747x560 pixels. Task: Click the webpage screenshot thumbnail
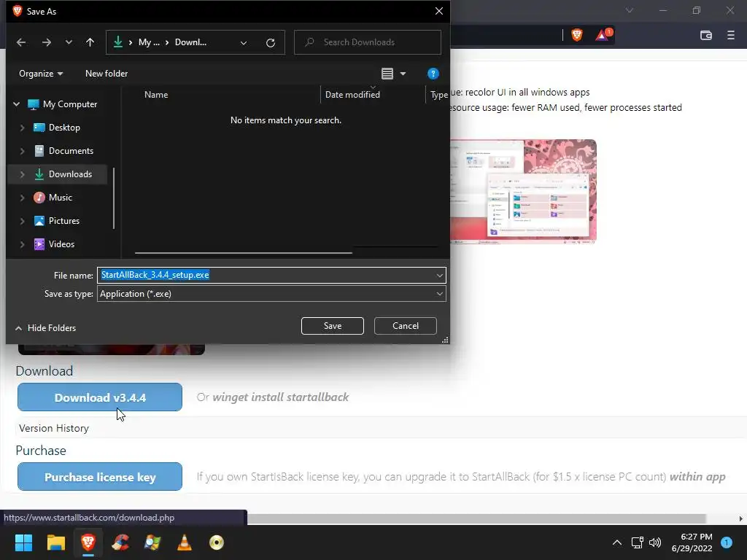pos(523,192)
